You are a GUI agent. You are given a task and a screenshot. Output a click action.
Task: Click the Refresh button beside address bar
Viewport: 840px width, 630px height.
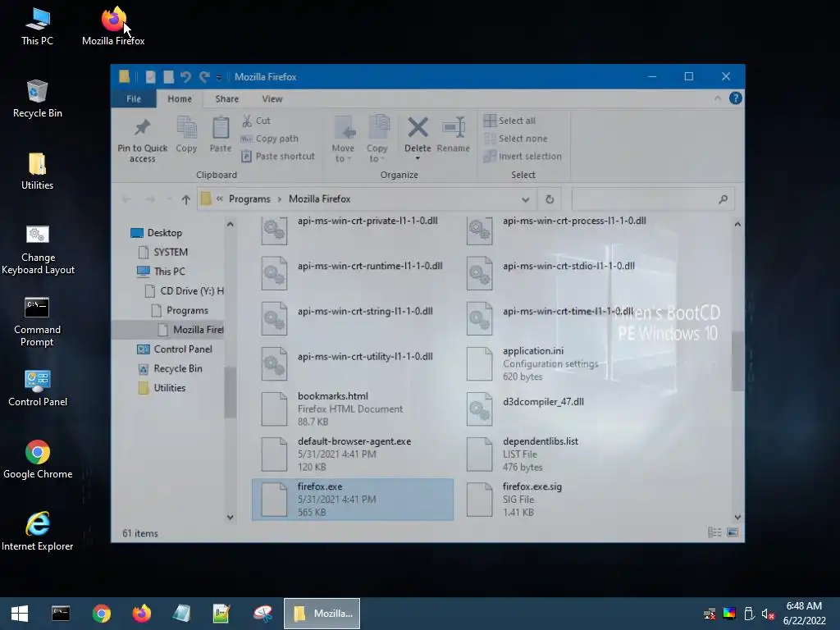[550, 199]
